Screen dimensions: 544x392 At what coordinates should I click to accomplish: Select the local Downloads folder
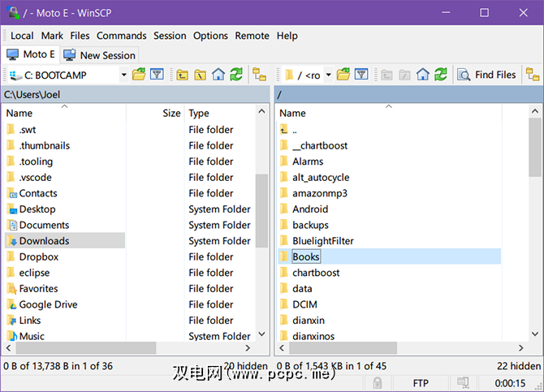[65, 241]
